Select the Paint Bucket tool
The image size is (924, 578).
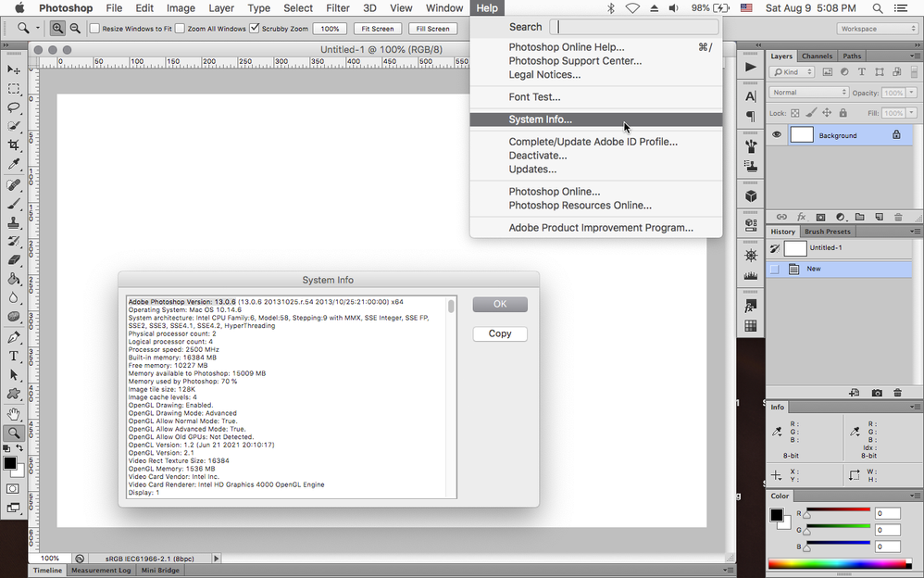tap(13, 279)
